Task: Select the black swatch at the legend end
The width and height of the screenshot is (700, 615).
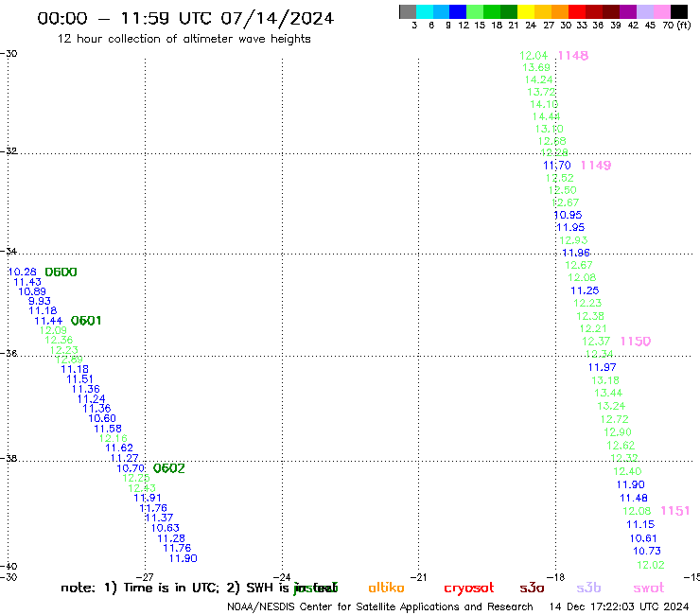Action: click(x=679, y=11)
